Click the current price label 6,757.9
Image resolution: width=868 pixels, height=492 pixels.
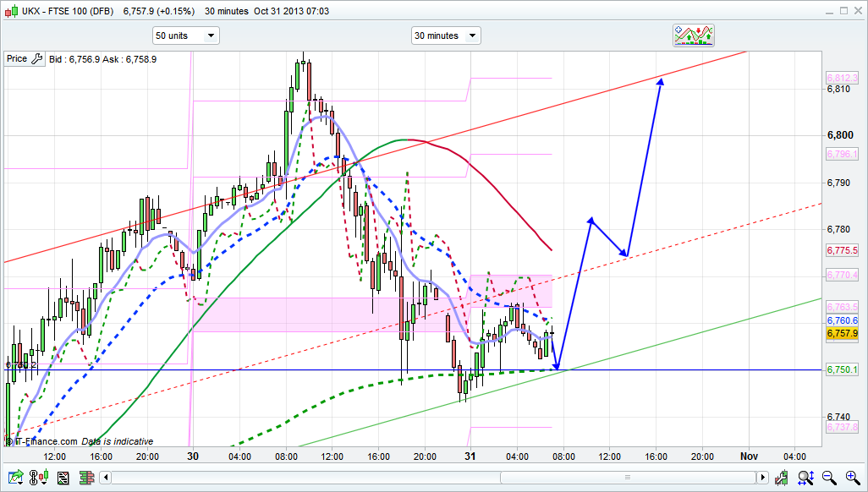(x=842, y=334)
